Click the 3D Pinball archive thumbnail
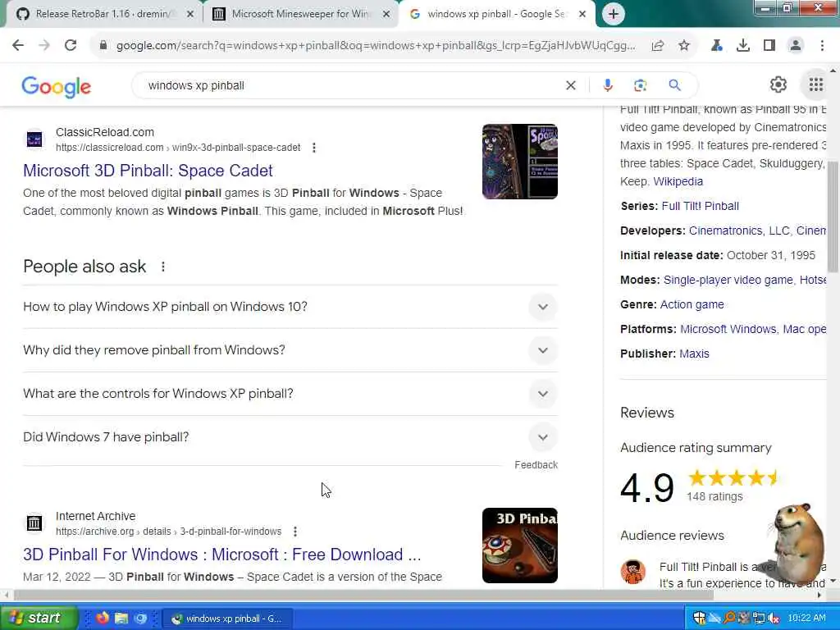 [519, 546]
